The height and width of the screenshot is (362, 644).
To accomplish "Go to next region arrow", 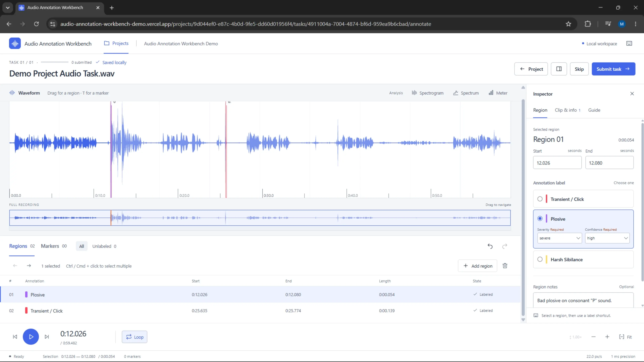I will pos(29,266).
